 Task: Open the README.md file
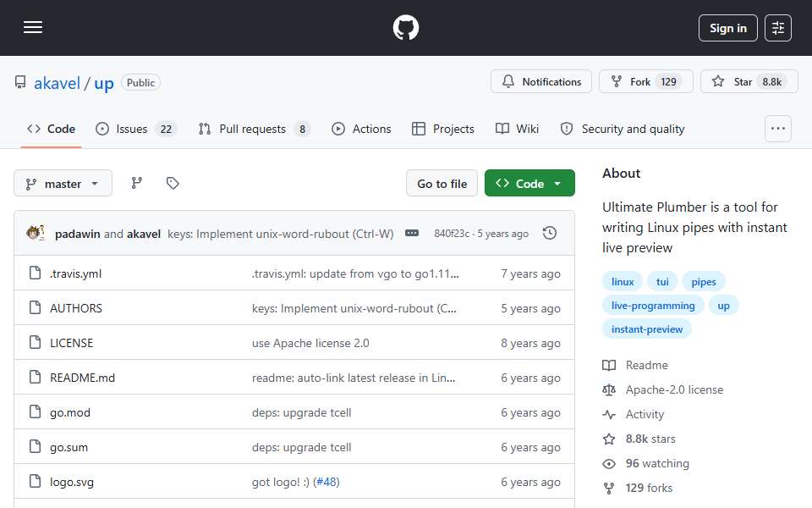pyautogui.click(x=82, y=378)
